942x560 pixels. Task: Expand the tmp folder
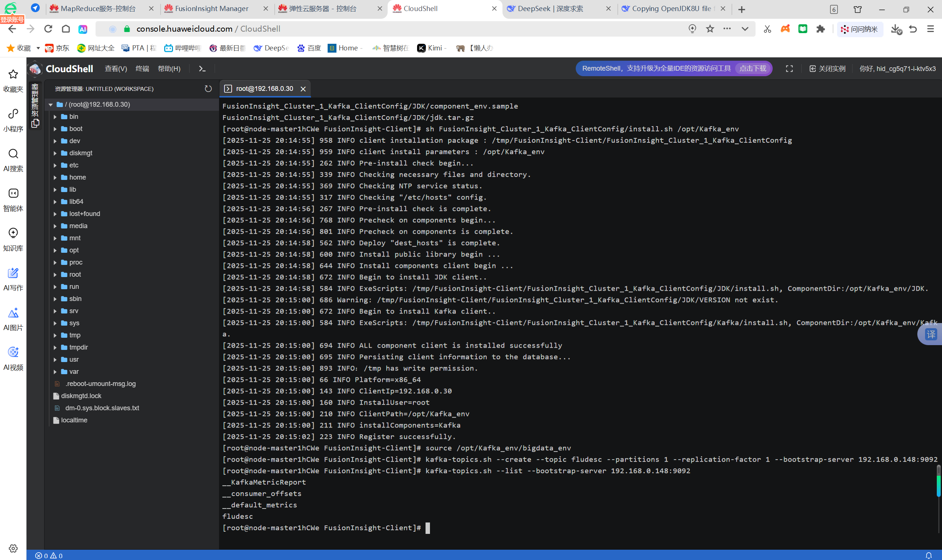point(74,335)
